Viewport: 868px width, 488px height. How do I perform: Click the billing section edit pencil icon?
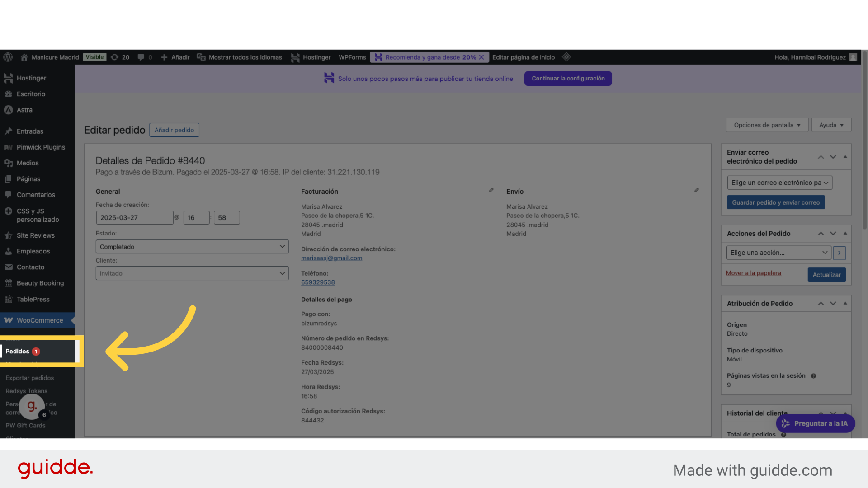pyautogui.click(x=491, y=190)
